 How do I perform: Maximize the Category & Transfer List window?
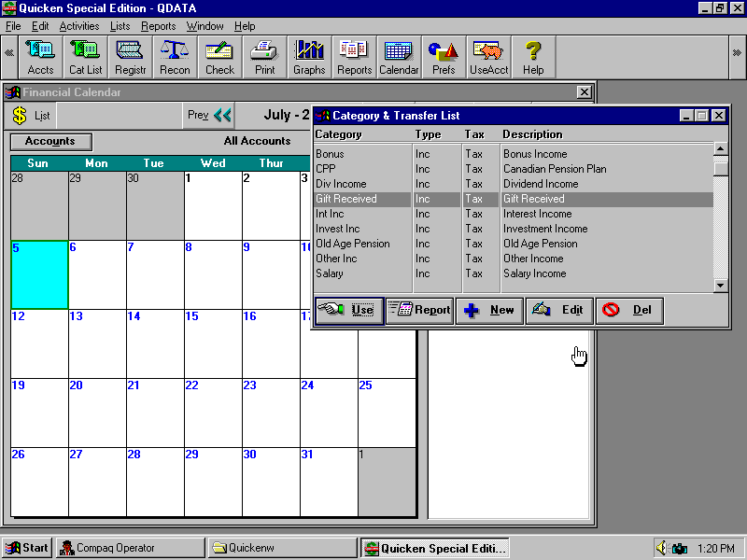click(702, 116)
